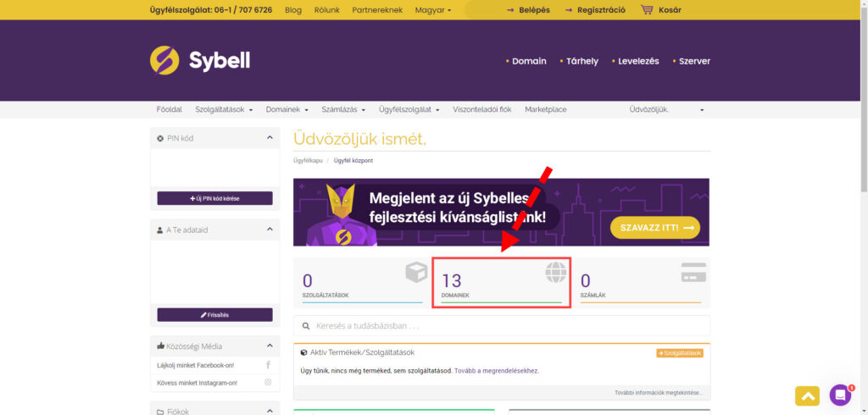Open the 13 Domainek tile

tap(501, 282)
